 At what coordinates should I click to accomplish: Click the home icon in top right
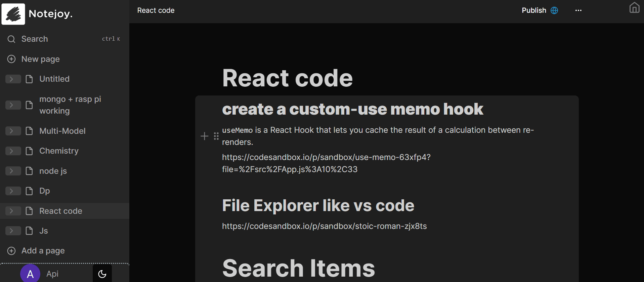point(634,8)
